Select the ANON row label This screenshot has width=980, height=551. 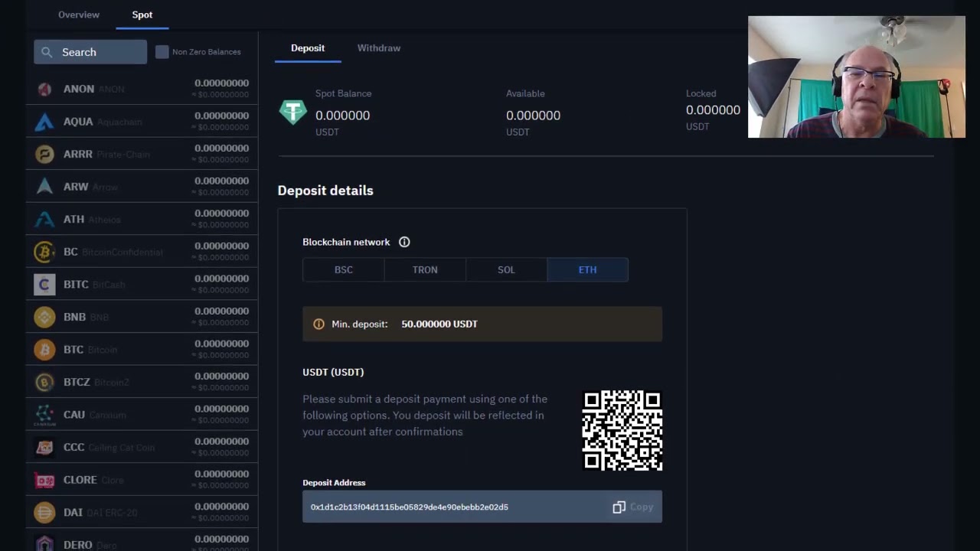coord(79,89)
